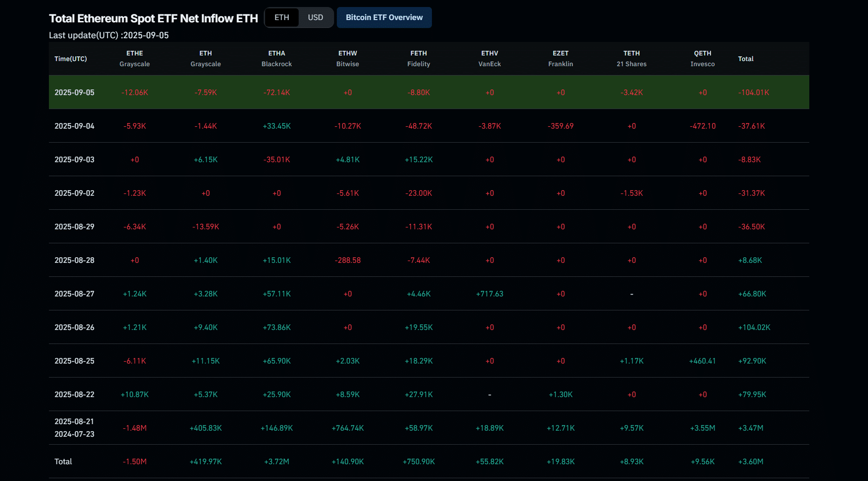The width and height of the screenshot is (868, 481).
Task: Click the ETHA Blackrock column header
Action: tap(277, 59)
